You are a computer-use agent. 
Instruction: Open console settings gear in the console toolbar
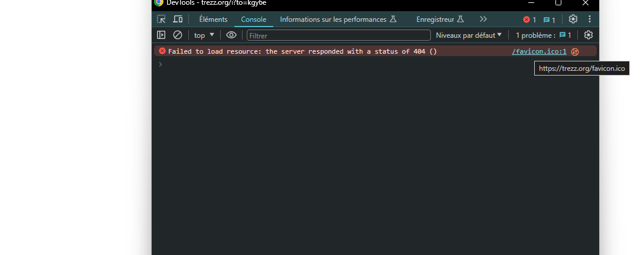click(x=589, y=35)
